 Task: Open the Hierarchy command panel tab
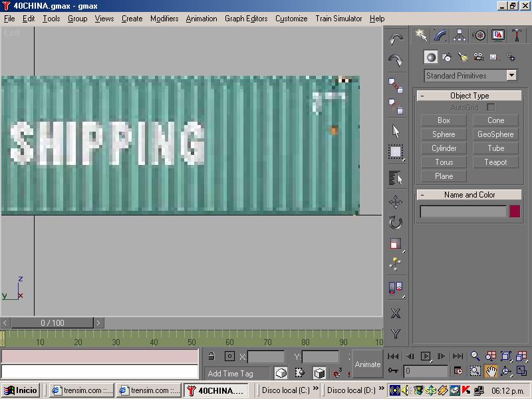(x=460, y=35)
